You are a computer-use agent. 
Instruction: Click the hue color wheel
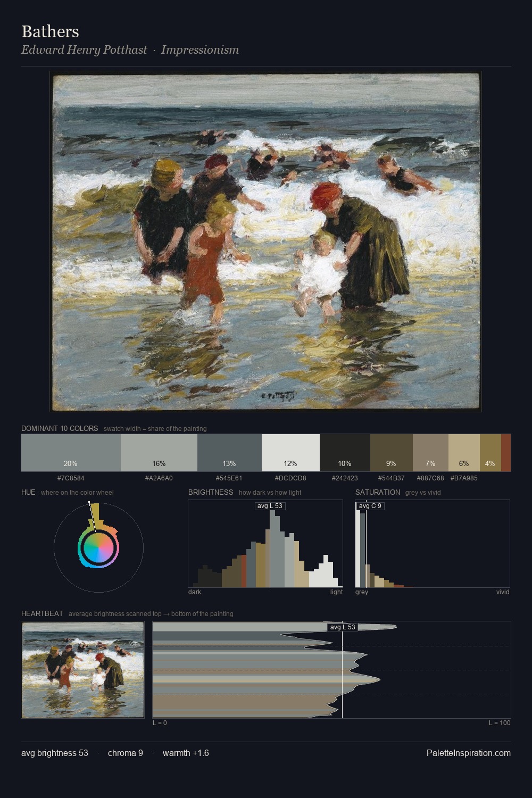98,547
